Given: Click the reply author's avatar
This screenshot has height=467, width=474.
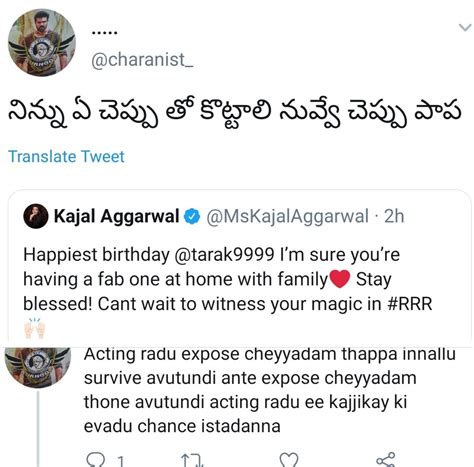Looking at the screenshot, I should (x=38, y=367).
